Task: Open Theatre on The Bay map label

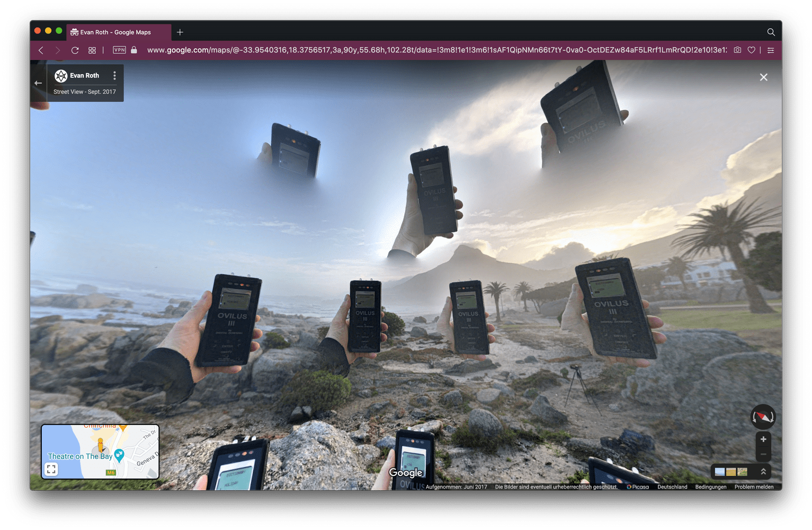Action: pyautogui.click(x=80, y=456)
